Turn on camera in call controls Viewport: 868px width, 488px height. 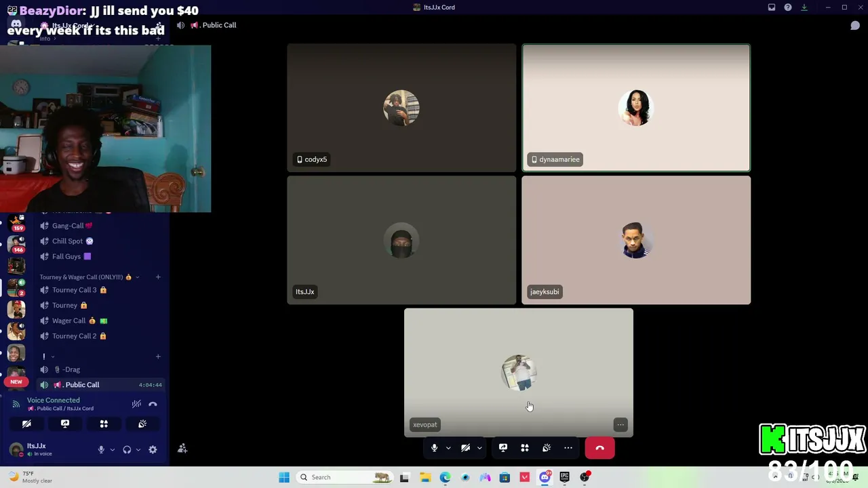[465, 448]
